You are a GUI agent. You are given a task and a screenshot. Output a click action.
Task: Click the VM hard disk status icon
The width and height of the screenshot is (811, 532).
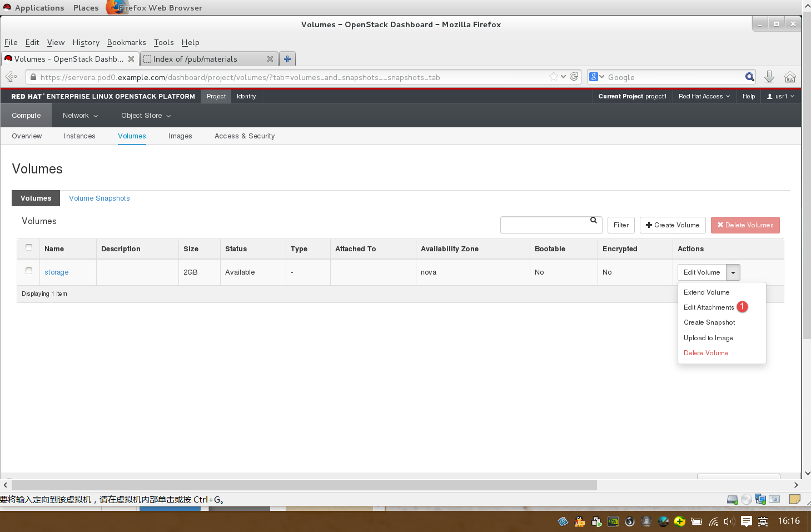[733, 499]
